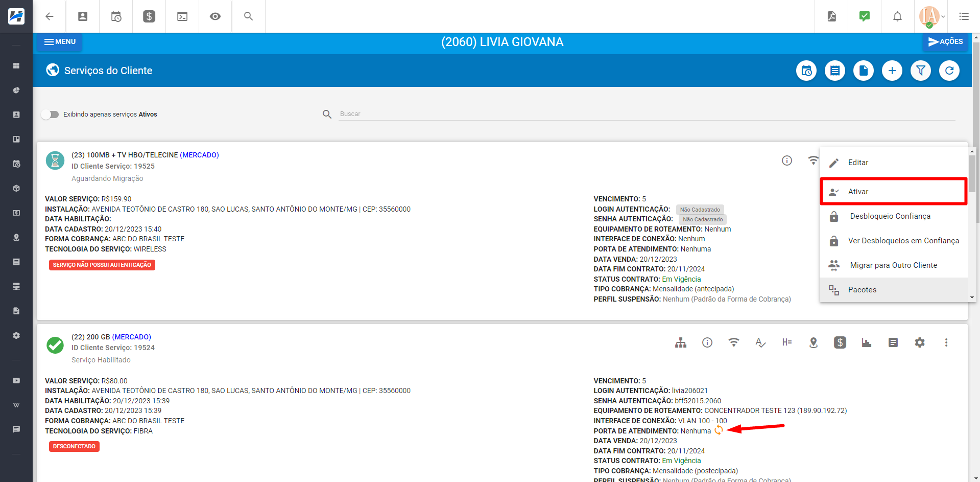980x482 pixels.
Task: Click the map location pin on 200 GB service
Action: [813, 342]
